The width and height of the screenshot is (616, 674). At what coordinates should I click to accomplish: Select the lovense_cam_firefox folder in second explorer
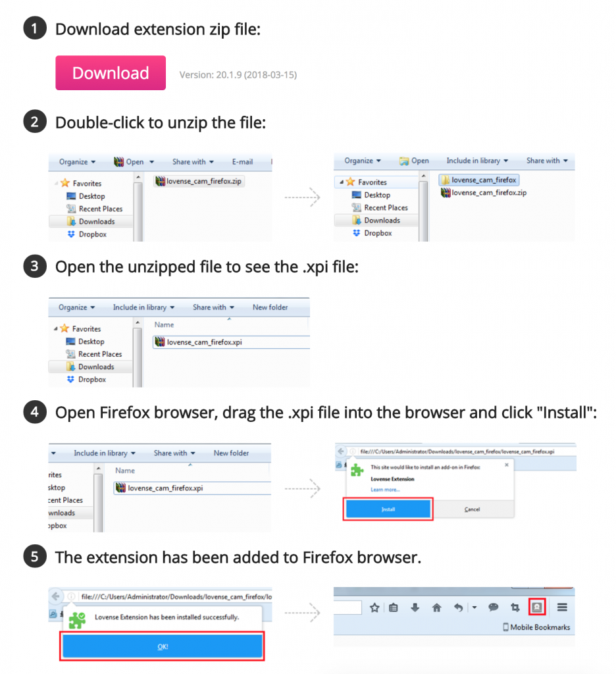[x=479, y=180]
